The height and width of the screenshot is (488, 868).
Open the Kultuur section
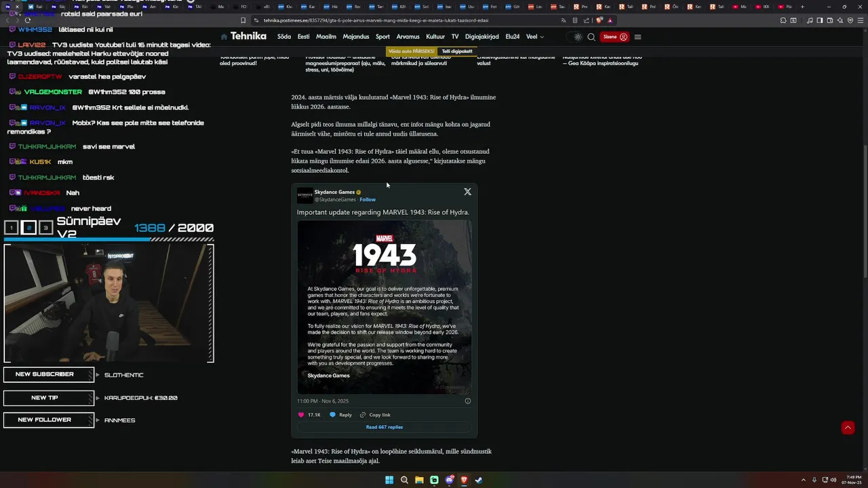point(435,37)
